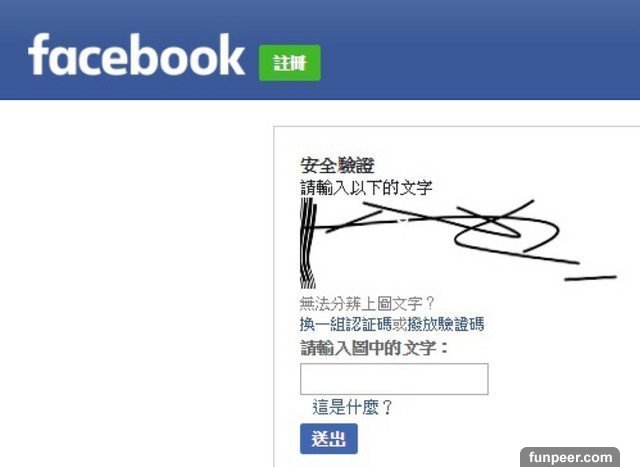
Task: Click the facebook logo in the header
Action: coord(136,55)
